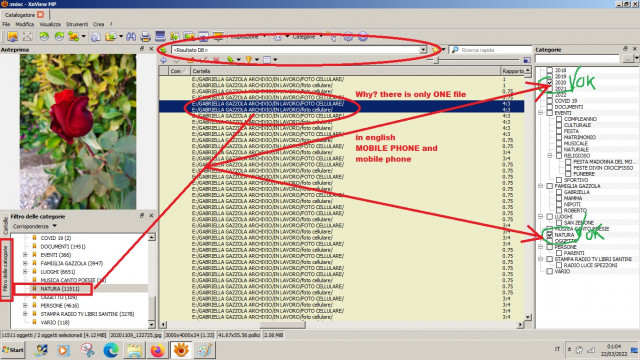The height and width of the screenshot is (360, 640).
Task: Check the DOCUMENTI category checkbox
Action: click(549, 107)
